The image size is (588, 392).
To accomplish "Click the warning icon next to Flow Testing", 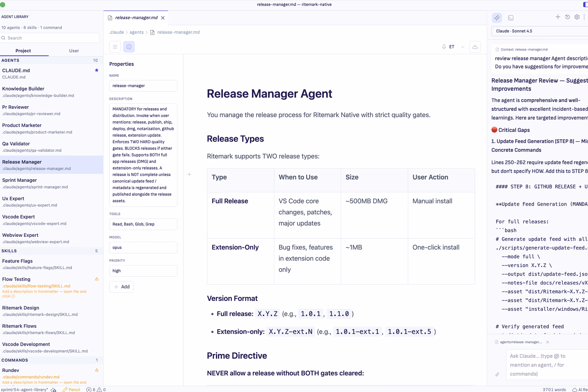I will pyautogui.click(x=97, y=279).
